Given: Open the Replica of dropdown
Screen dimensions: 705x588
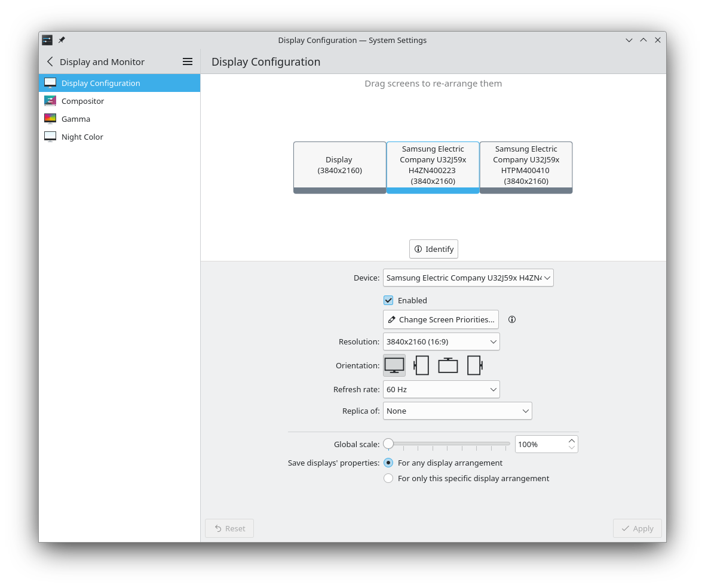Looking at the screenshot, I should (457, 411).
